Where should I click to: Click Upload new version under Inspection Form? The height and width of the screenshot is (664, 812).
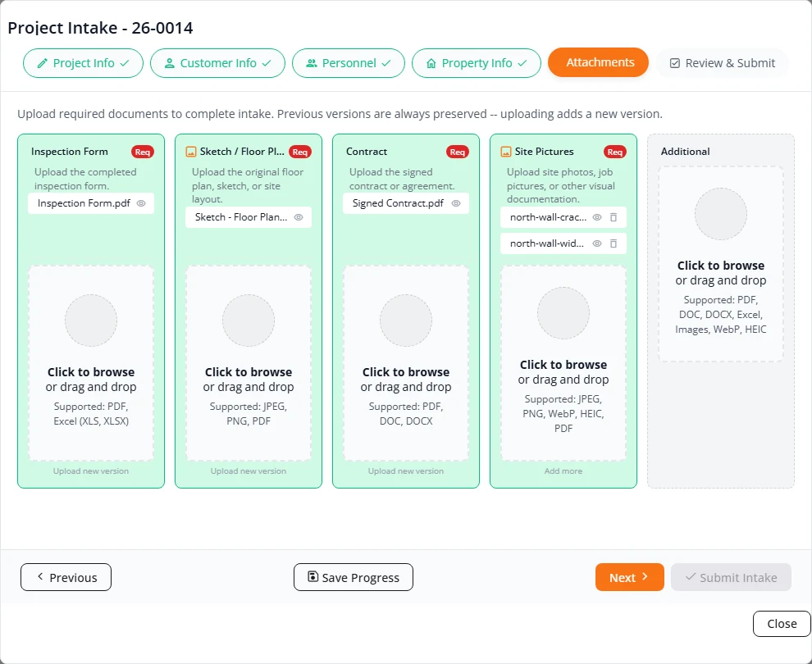[91, 471]
